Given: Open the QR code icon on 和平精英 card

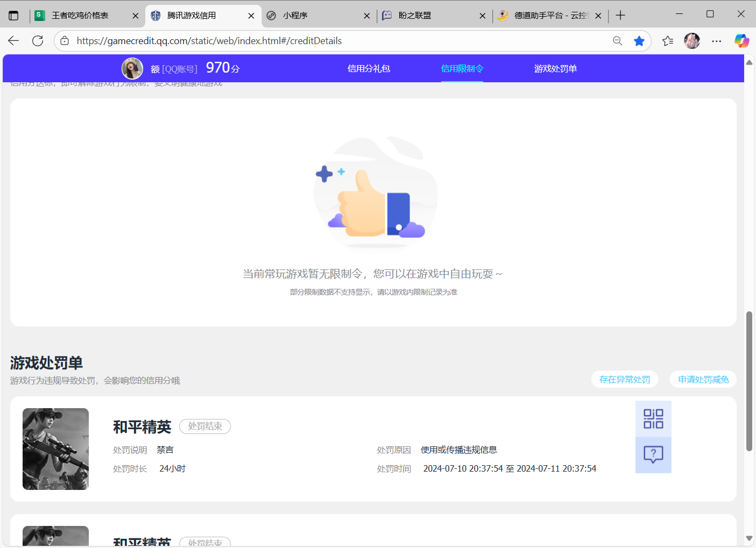Looking at the screenshot, I should click(x=653, y=418).
